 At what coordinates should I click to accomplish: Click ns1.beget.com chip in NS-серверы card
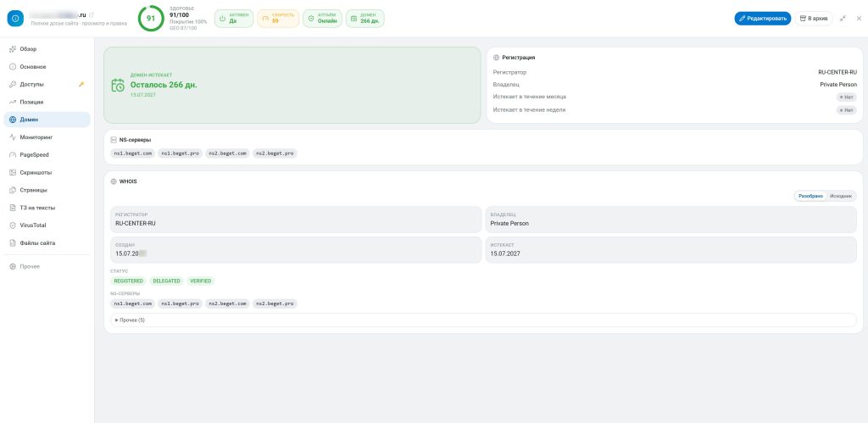coord(133,153)
